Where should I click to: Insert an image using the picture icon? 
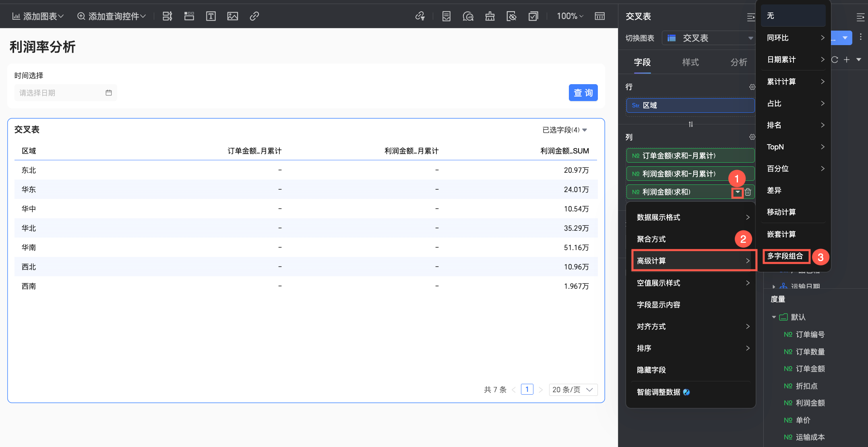point(232,16)
